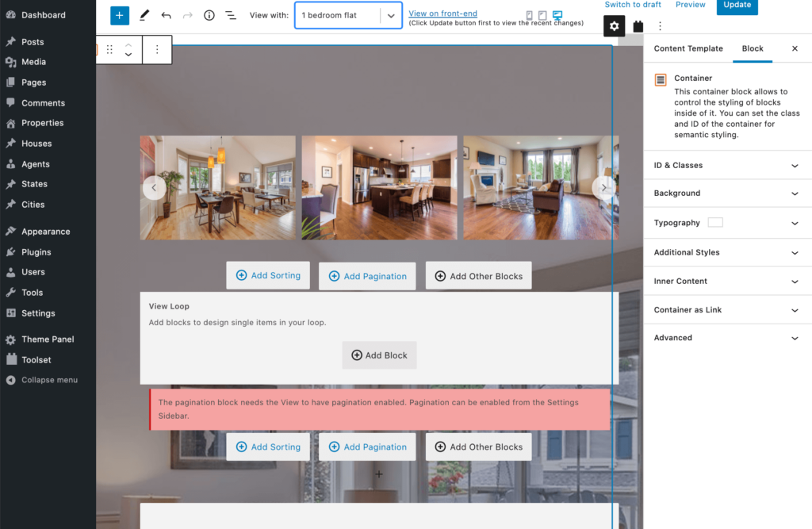This screenshot has height=529, width=812.
Task: Click the Update button
Action: pyautogui.click(x=737, y=6)
